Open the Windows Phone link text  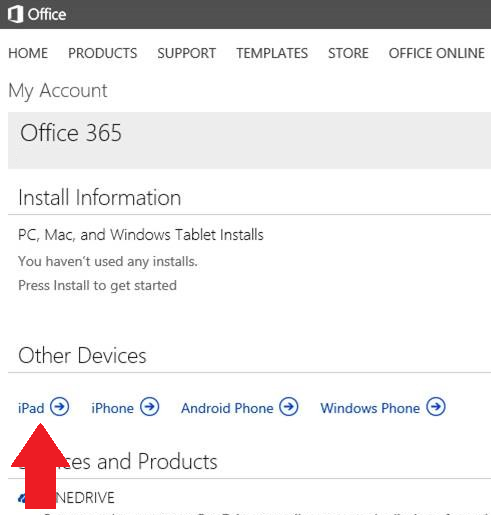370,408
